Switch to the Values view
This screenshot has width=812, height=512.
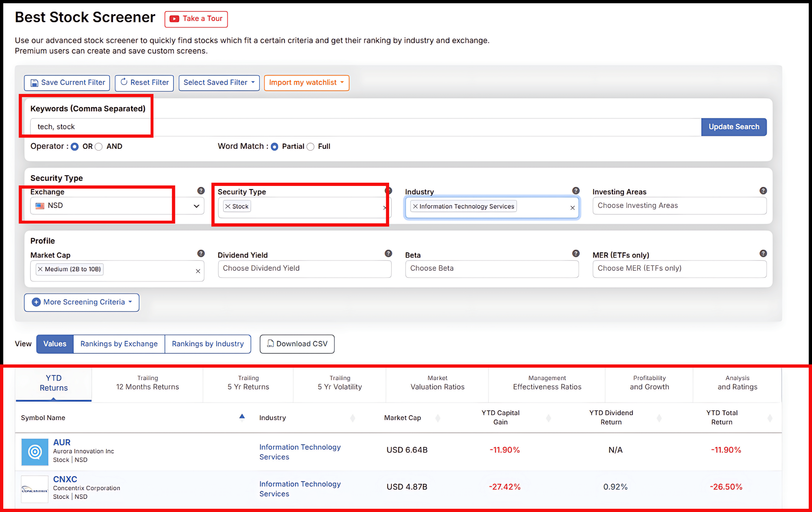55,344
